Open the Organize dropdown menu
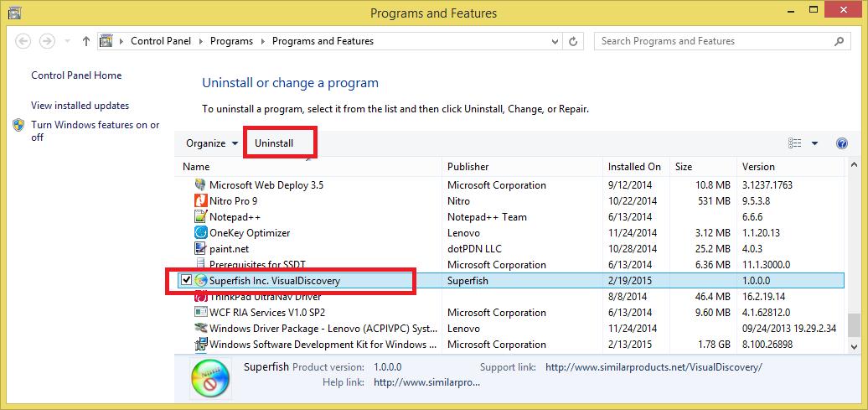Screen dimensions: 868x410 212,143
